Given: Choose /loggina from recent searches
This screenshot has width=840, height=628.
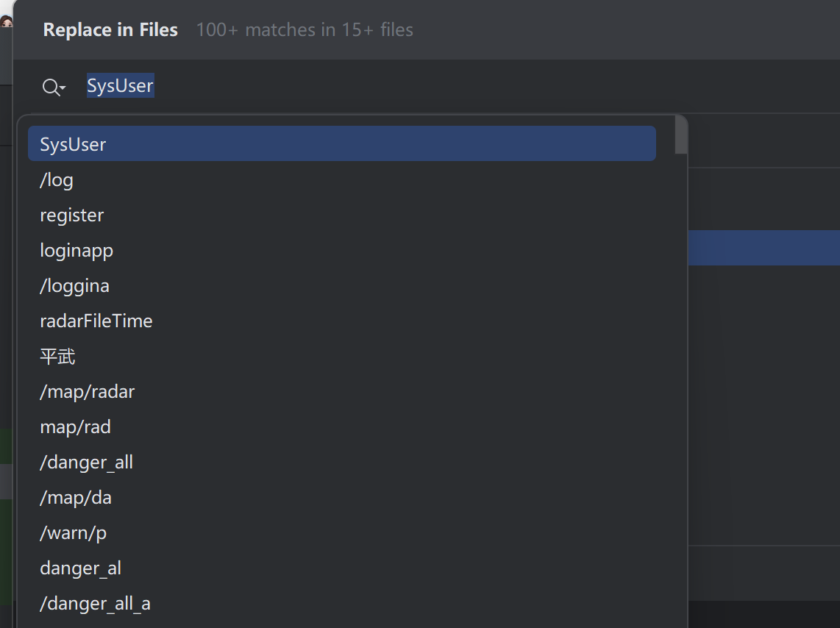Looking at the screenshot, I should click(342, 285).
